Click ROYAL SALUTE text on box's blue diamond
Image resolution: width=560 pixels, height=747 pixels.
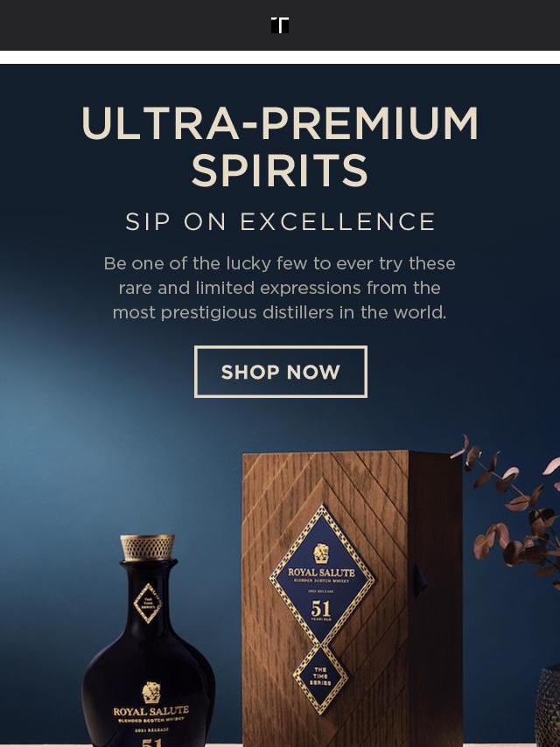coord(322,572)
